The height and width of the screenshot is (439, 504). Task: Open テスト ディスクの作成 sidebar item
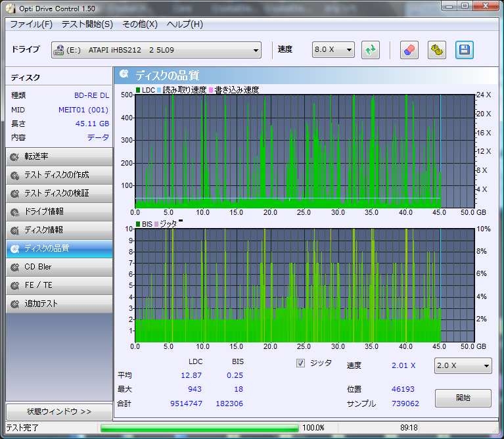[58, 175]
